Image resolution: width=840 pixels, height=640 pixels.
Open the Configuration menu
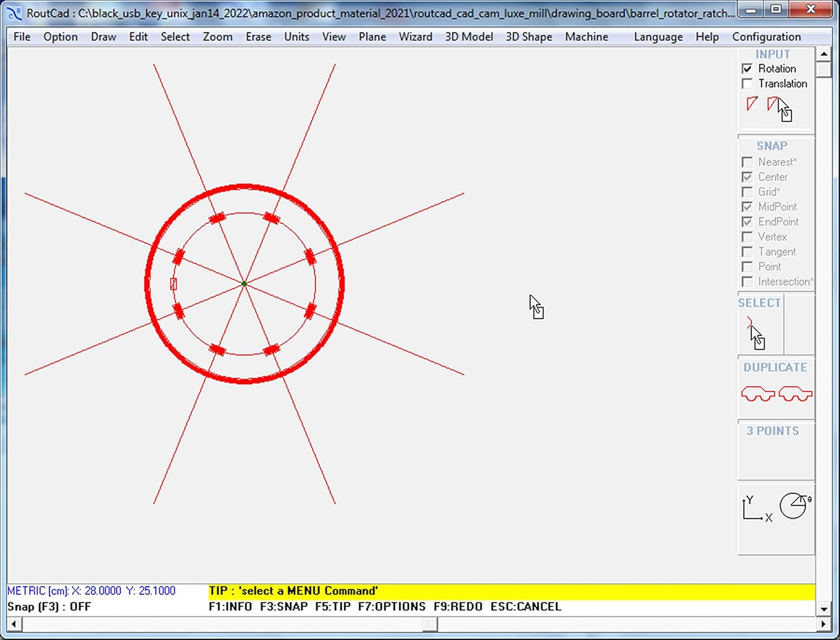click(766, 37)
